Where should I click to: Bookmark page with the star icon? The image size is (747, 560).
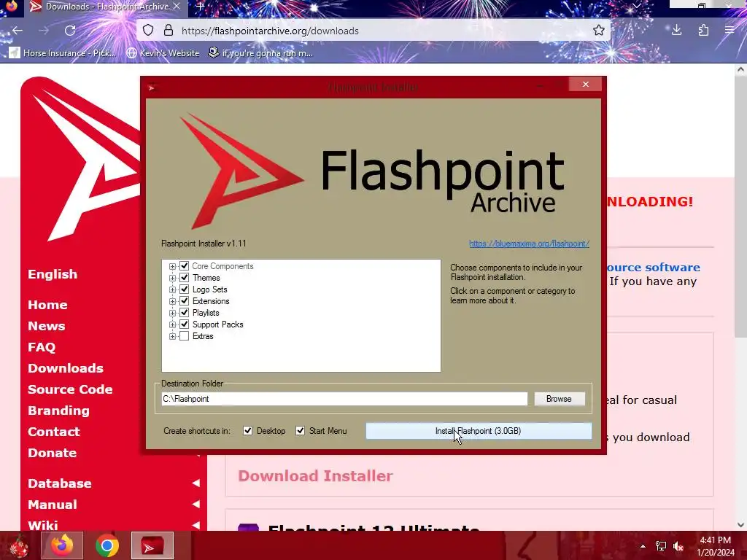[599, 31]
